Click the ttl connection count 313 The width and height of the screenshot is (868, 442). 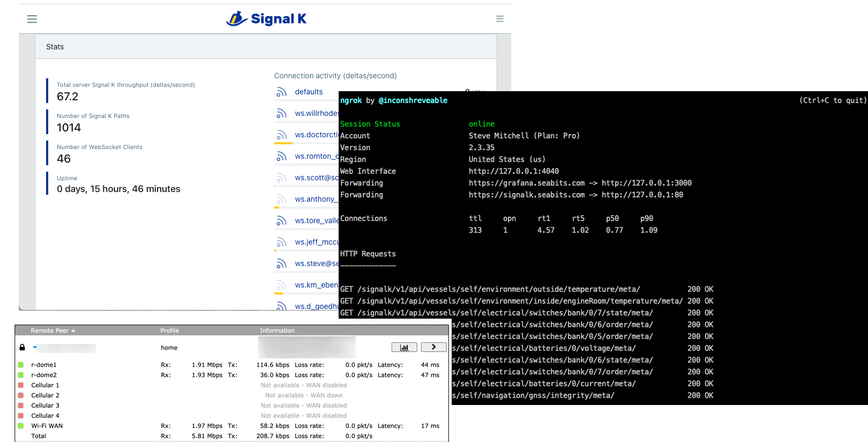(475, 230)
